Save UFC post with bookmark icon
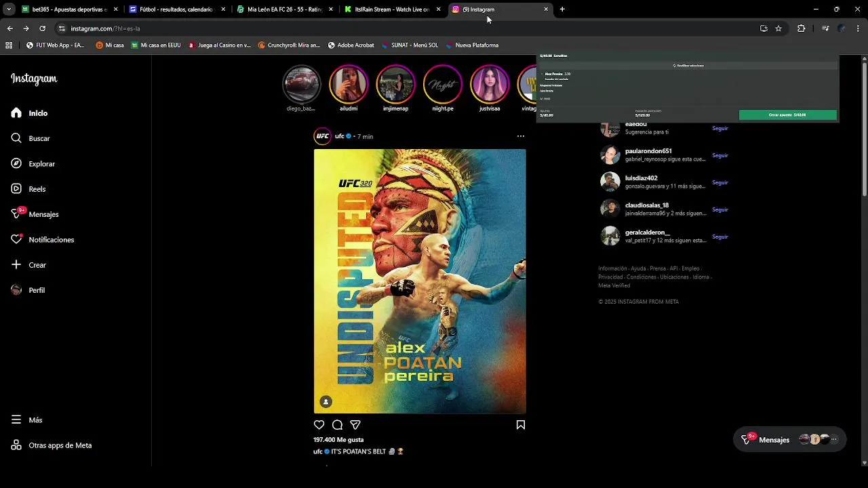868x488 pixels. 521,425
